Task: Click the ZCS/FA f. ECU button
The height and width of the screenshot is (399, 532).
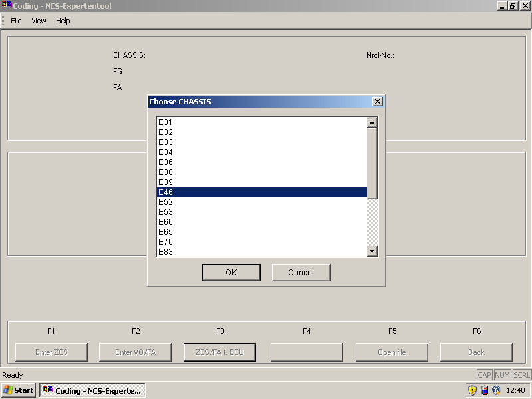Action: click(219, 352)
